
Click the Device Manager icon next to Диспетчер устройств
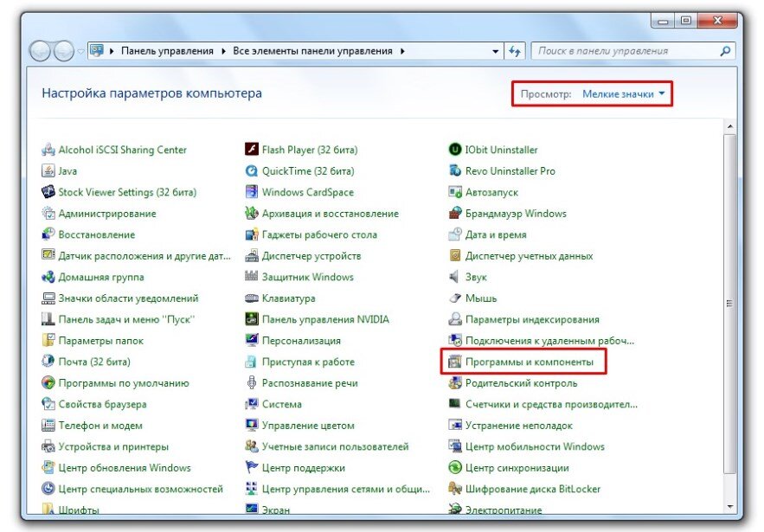point(252,256)
